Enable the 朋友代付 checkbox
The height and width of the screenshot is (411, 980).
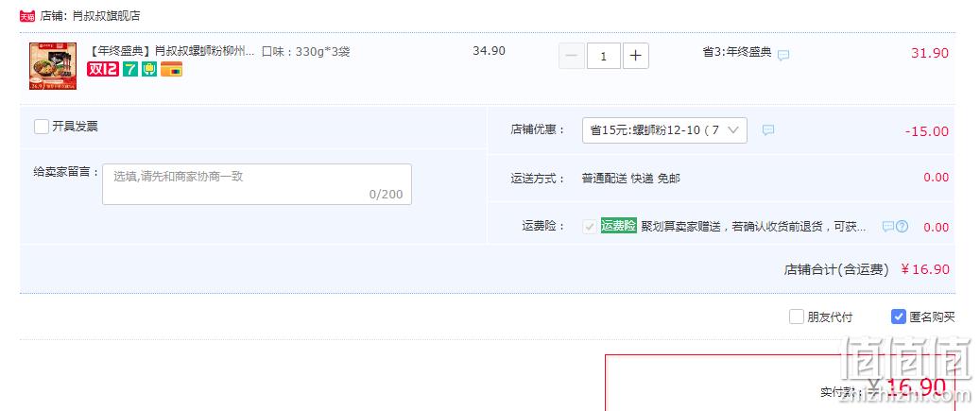(x=797, y=317)
